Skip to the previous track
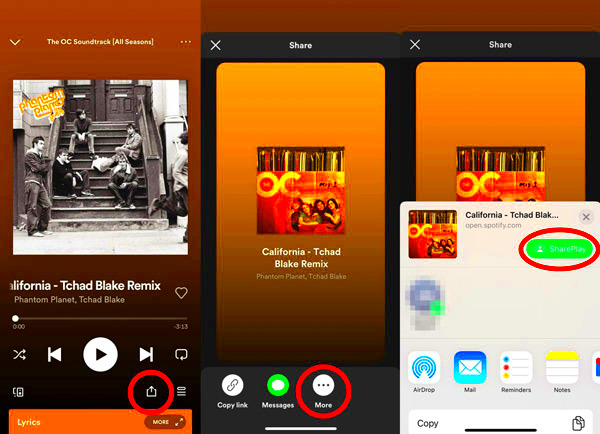Image resolution: width=600 pixels, height=434 pixels. click(x=54, y=354)
